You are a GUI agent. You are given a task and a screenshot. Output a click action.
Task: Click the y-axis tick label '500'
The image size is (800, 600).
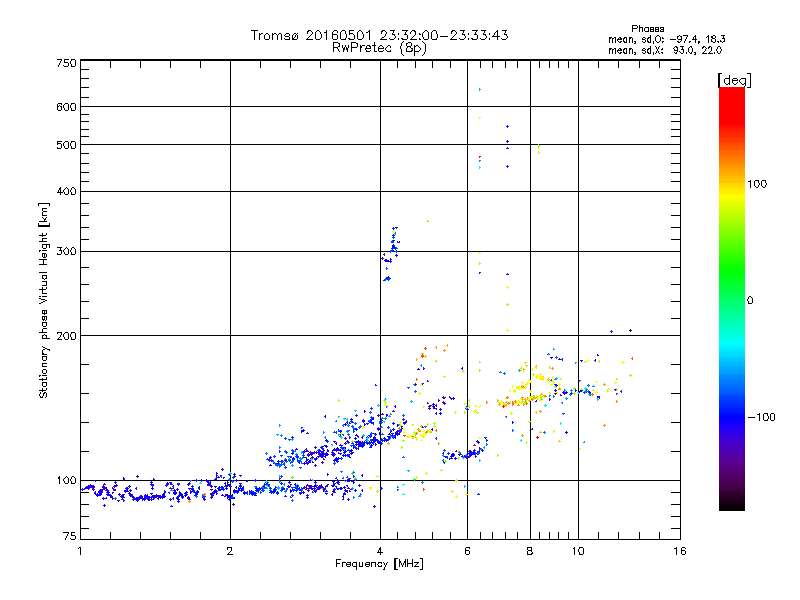(x=66, y=145)
